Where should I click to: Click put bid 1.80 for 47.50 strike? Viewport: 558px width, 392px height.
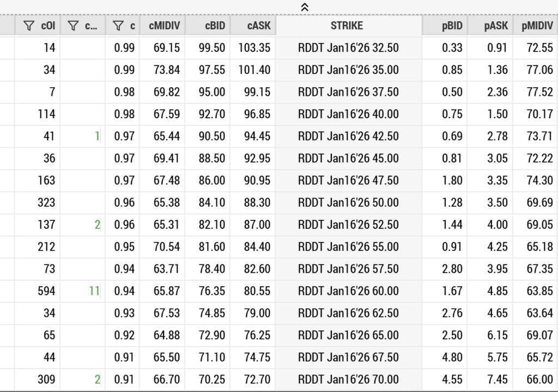pos(452,180)
